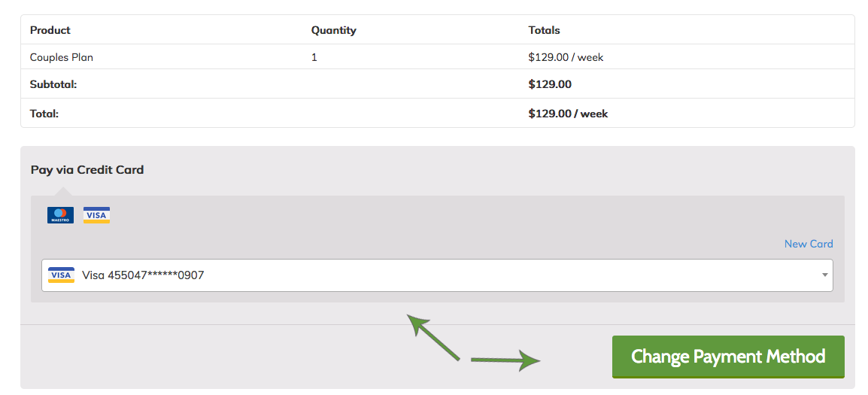Click the Couples Plan product name
Viewport: 868px width, 395px height.
[x=62, y=57]
